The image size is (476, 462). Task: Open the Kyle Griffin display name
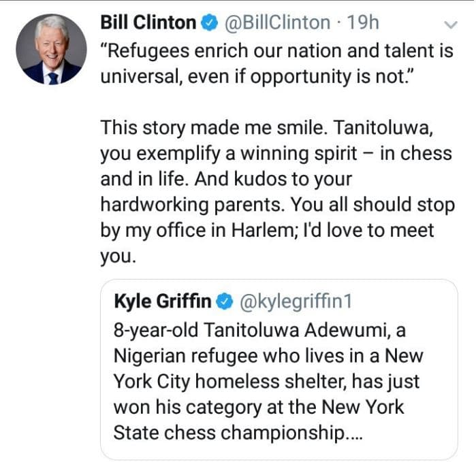tap(163, 301)
